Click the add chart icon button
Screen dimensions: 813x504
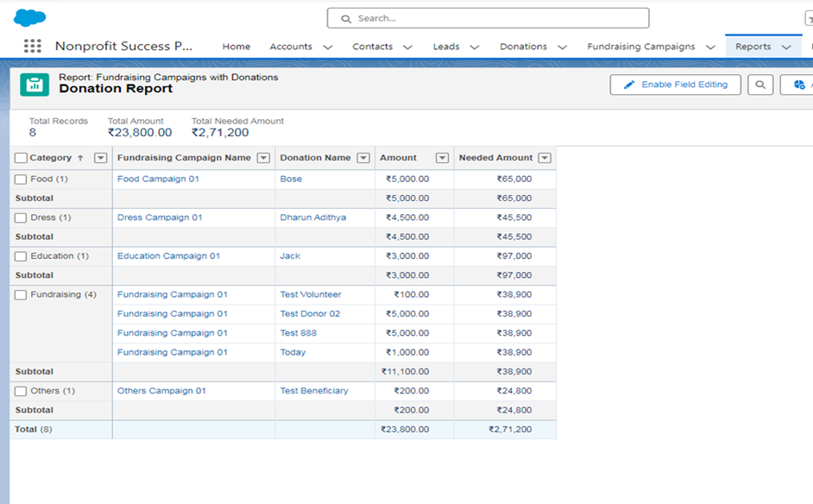pos(798,85)
